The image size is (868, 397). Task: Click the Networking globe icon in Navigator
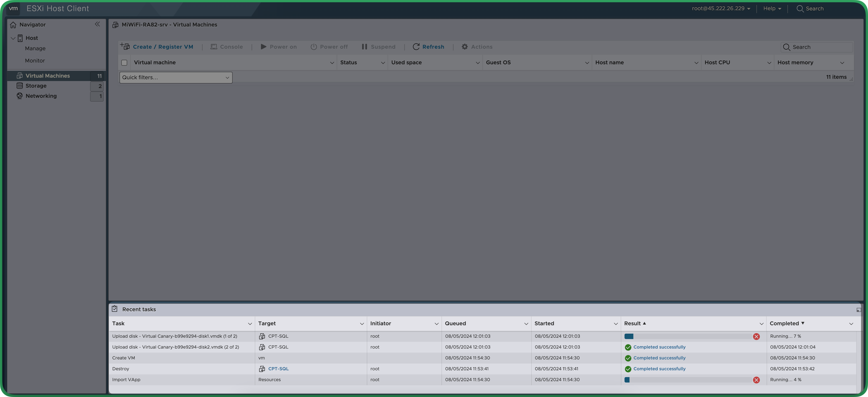(20, 96)
